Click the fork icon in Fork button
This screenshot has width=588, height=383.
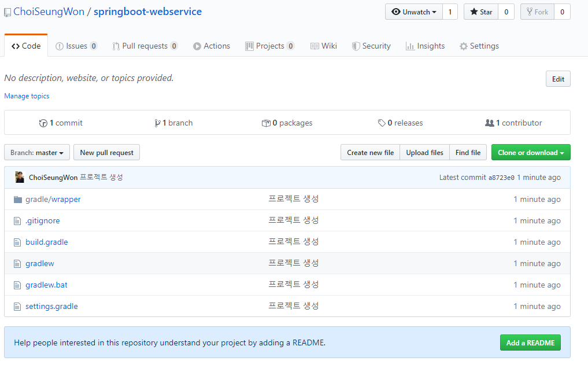click(530, 12)
